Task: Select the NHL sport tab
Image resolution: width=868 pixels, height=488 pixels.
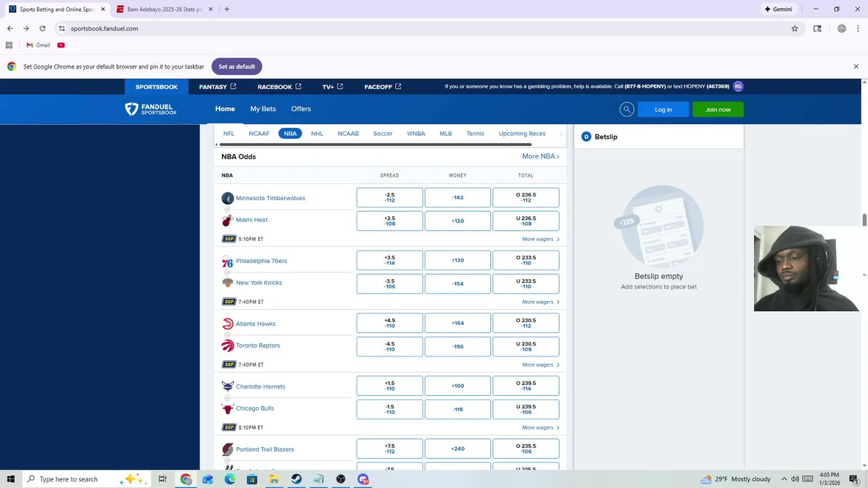Action: coord(317,134)
